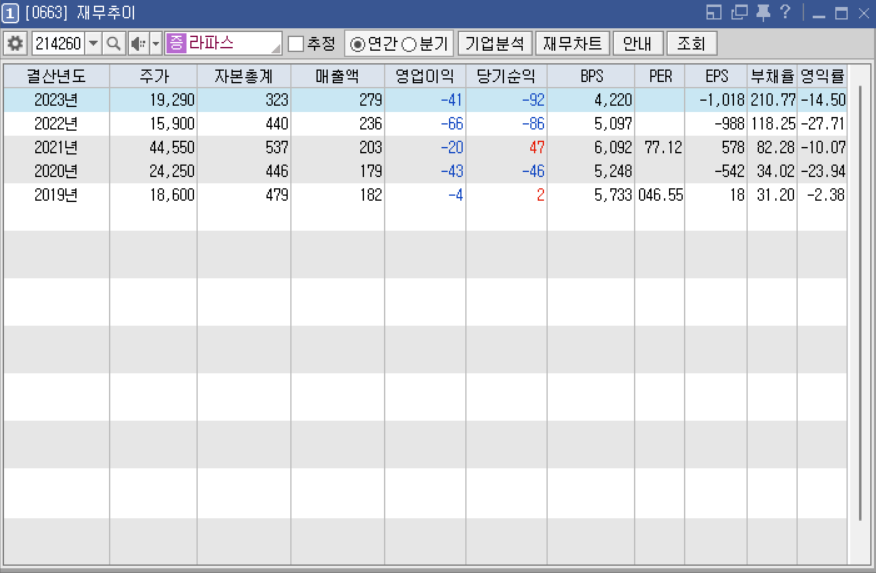Image resolution: width=876 pixels, height=573 pixels.
Task: Click the detach window icon in title bar
Action: pos(739,12)
